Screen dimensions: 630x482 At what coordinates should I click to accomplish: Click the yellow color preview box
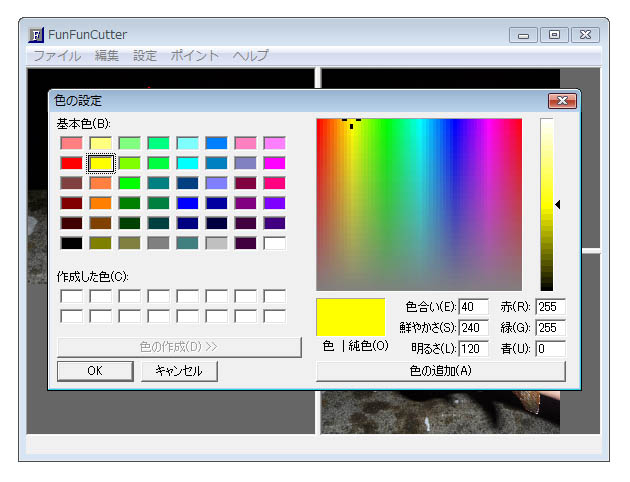pyautogui.click(x=351, y=317)
